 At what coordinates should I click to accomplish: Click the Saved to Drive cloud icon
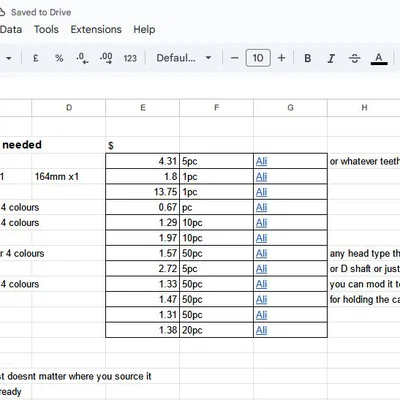pos(2,12)
